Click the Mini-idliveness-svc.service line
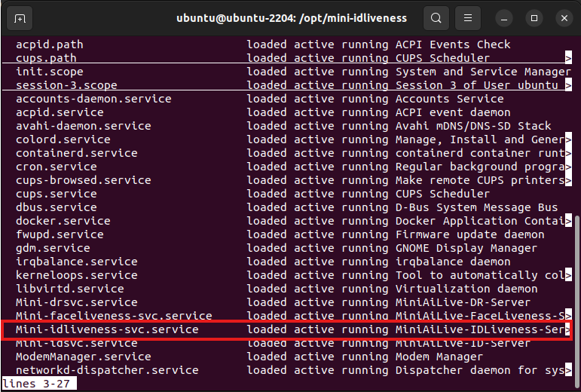Screen dimensions: 581x392 pyautogui.click(x=107, y=330)
